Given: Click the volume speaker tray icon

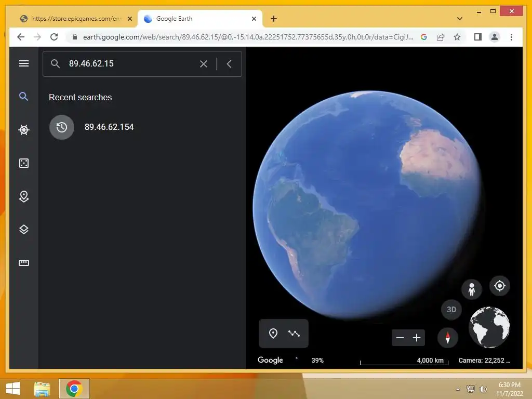Looking at the screenshot, I should (483, 389).
